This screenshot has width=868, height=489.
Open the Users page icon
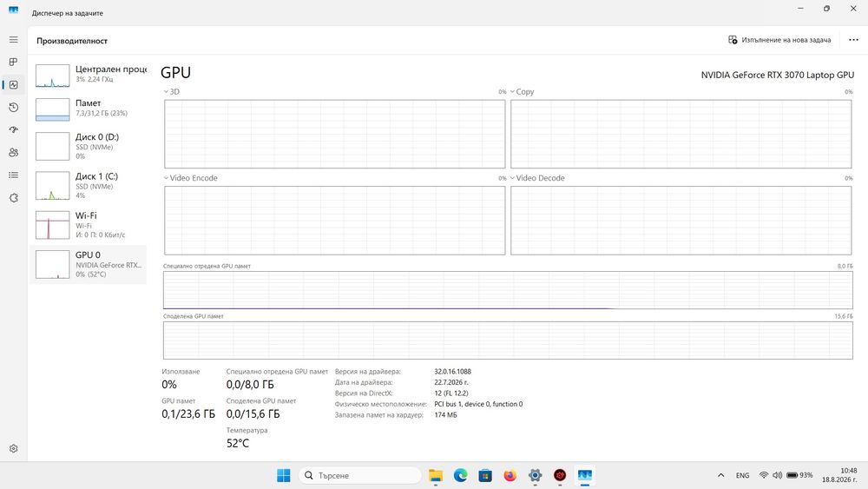click(x=13, y=152)
